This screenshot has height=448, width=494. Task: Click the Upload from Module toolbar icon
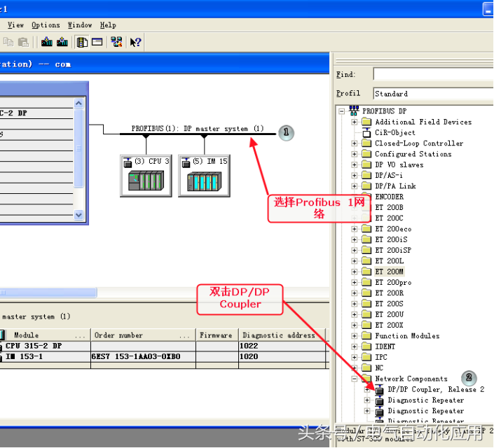[x=62, y=43]
